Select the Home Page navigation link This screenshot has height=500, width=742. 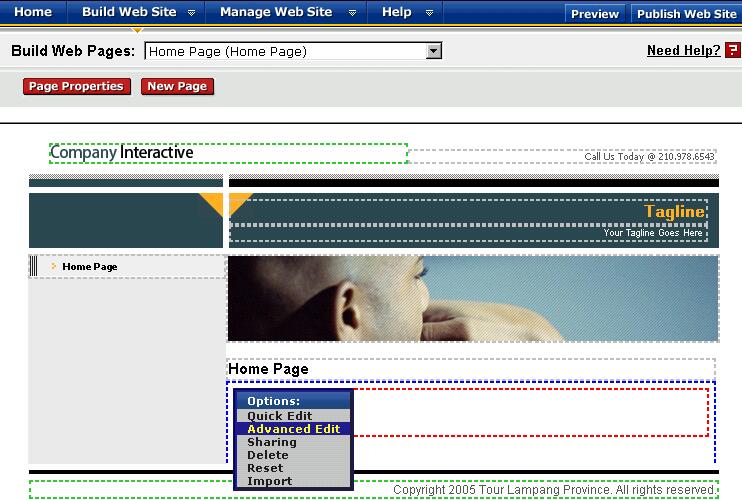click(90, 266)
